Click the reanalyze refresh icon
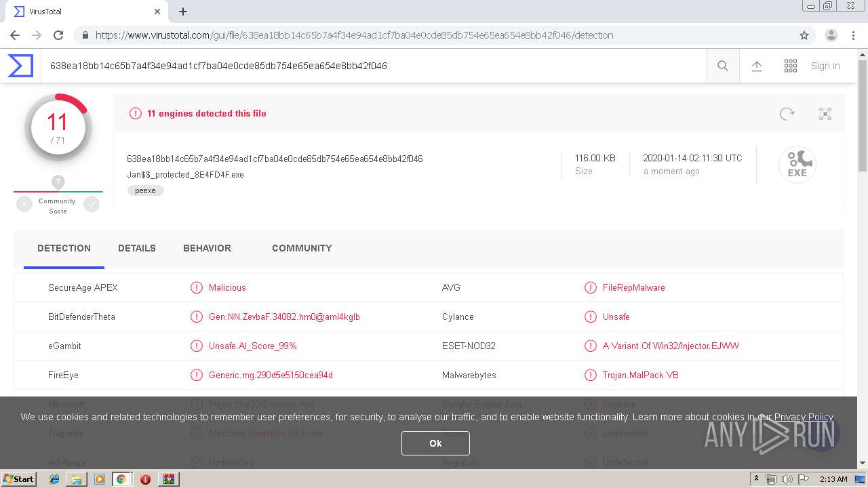This screenshot has width=868, height=488. click(787, 114)
